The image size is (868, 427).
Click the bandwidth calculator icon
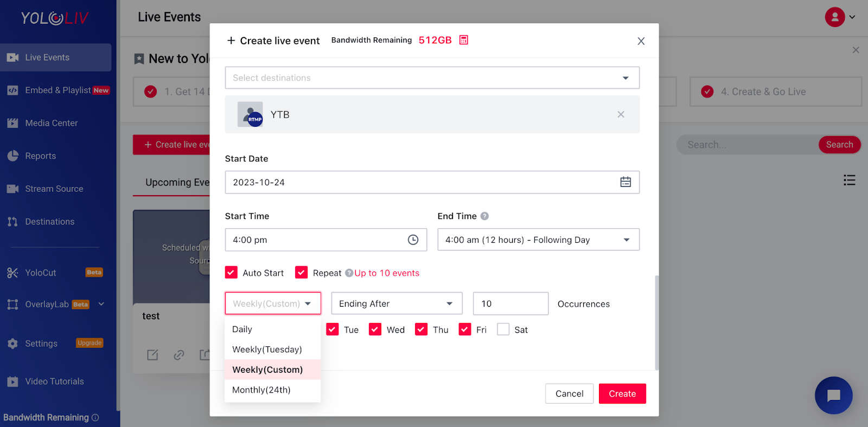coord(463,40)
